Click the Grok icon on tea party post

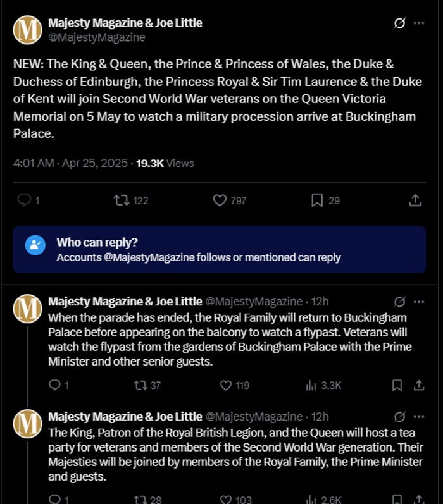(x=399, y=417)
